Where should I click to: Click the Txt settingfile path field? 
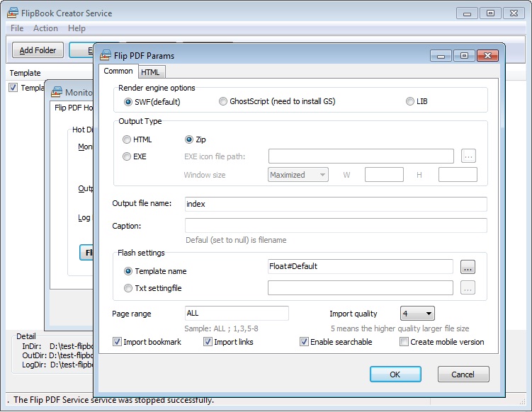pos(361,287)
